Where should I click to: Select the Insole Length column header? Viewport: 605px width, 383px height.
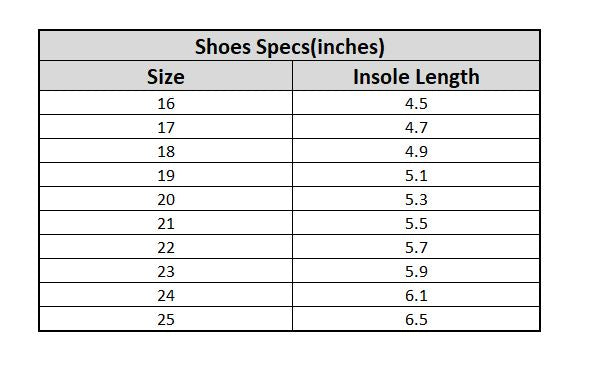[x=416, y=76]
